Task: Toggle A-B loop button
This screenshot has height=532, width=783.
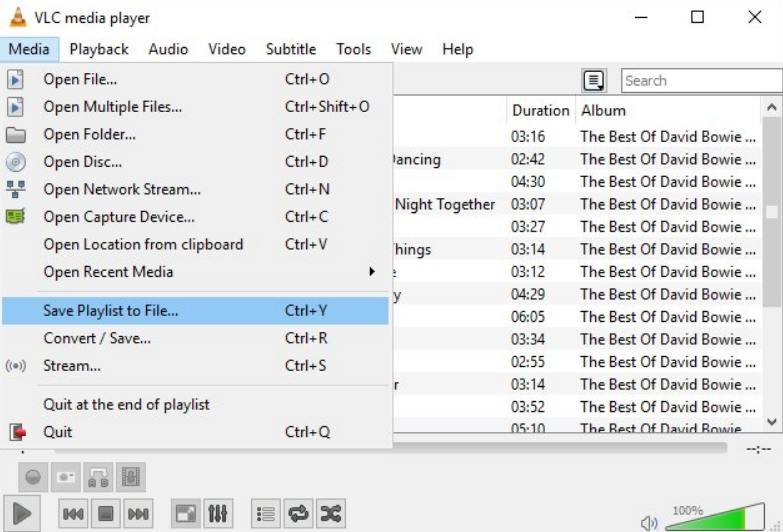Action: pos(98,477)
